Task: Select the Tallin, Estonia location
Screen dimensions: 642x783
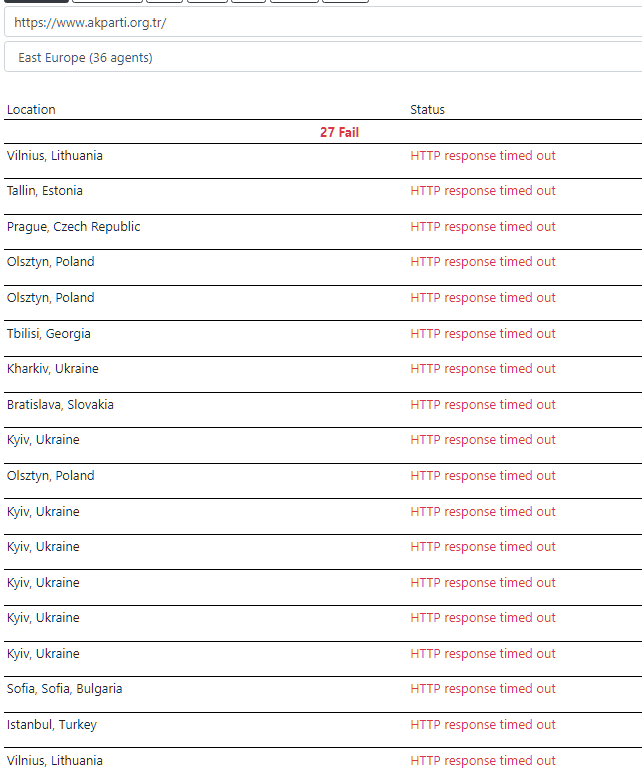Action: [45, 191]
